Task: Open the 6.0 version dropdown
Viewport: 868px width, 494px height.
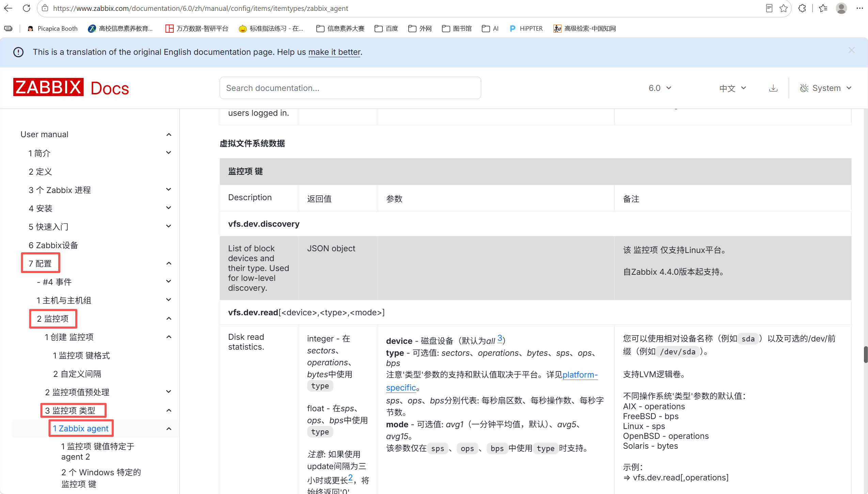Action: tap(660, 88)
